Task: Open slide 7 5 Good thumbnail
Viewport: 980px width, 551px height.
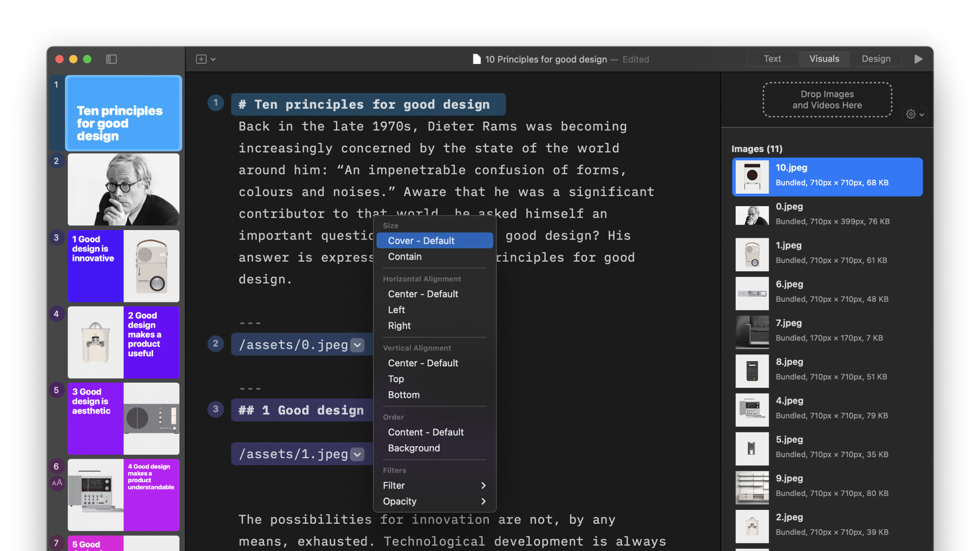Action: click(x=123, y=543)
